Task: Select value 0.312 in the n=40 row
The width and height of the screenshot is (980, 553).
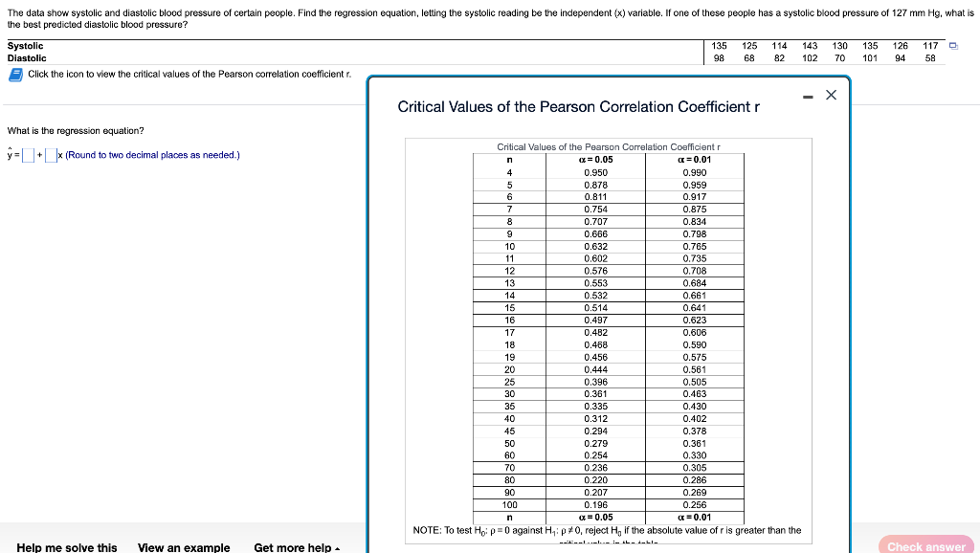Action: (x=595, y=419)
